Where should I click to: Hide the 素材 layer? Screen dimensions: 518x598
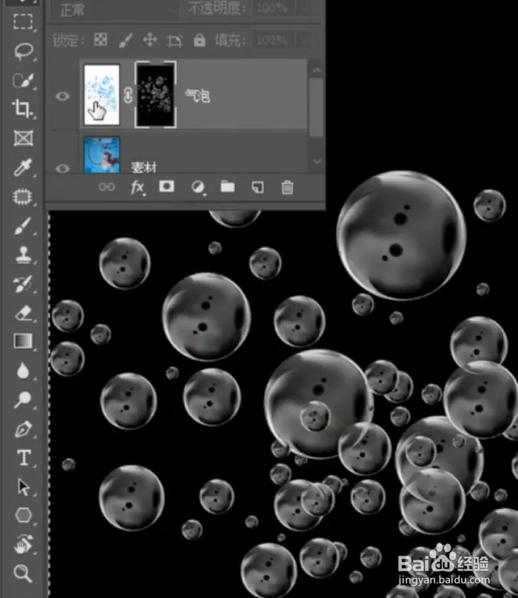[x=62, y=168]
